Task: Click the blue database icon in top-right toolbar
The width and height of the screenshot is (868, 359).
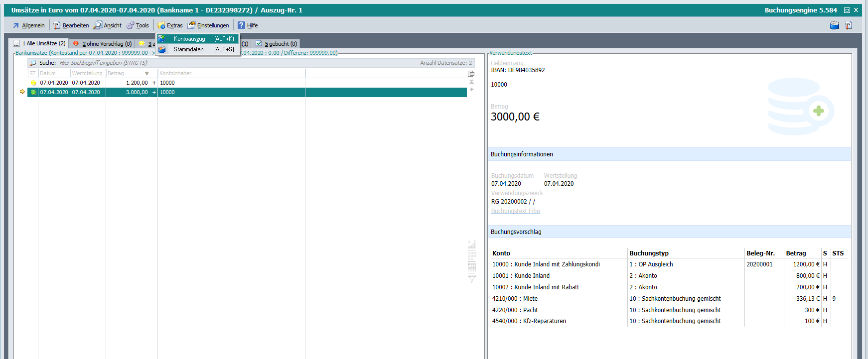Action: pos(834,25)
